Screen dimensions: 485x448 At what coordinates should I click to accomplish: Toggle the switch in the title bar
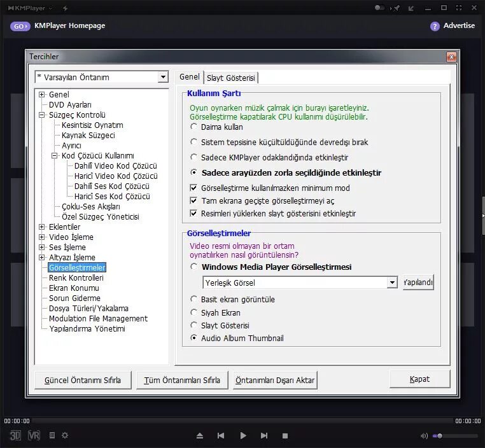[x=379, y=8]
